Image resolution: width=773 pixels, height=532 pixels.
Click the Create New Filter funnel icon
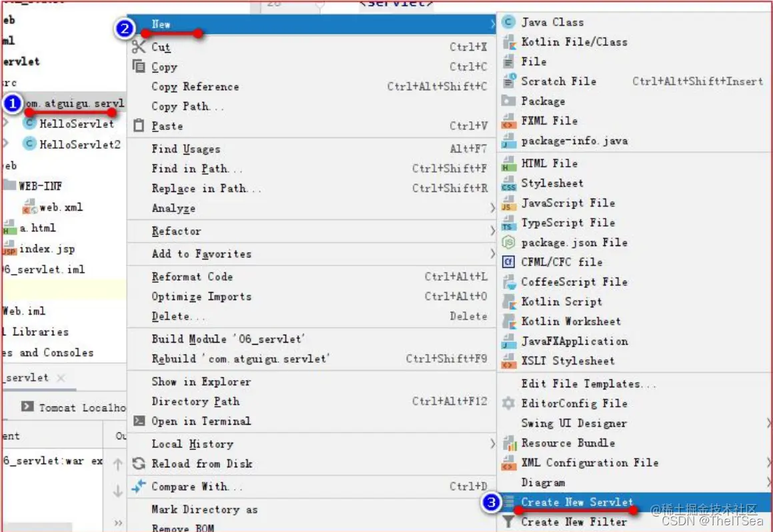click(x=508, y=521)
